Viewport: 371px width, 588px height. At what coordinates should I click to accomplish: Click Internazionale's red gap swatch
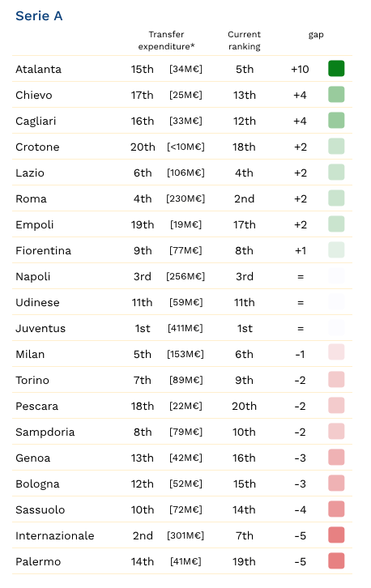(336, 535)
